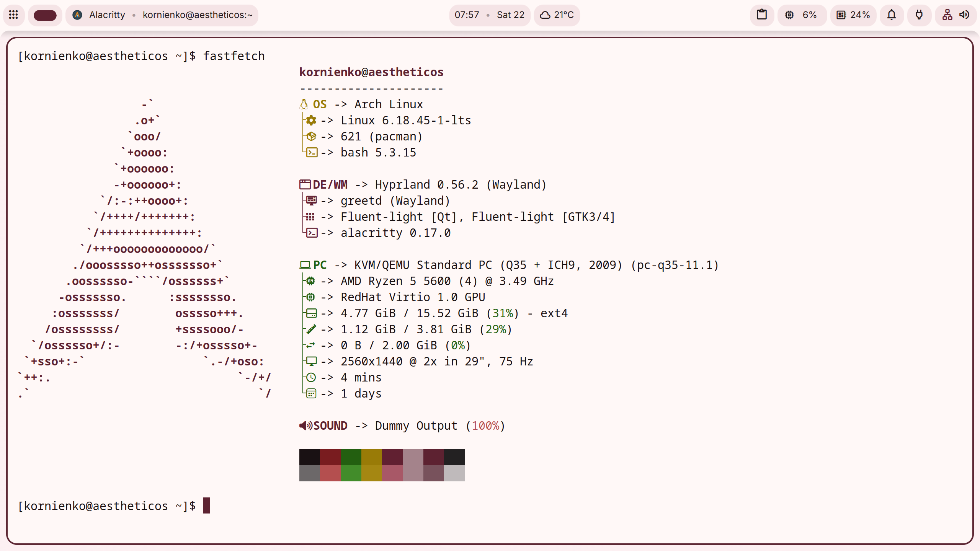
Task: Click 'alacritty 0.17.0' terminal text
Action: pyautogui.click(x=395, y=233)
